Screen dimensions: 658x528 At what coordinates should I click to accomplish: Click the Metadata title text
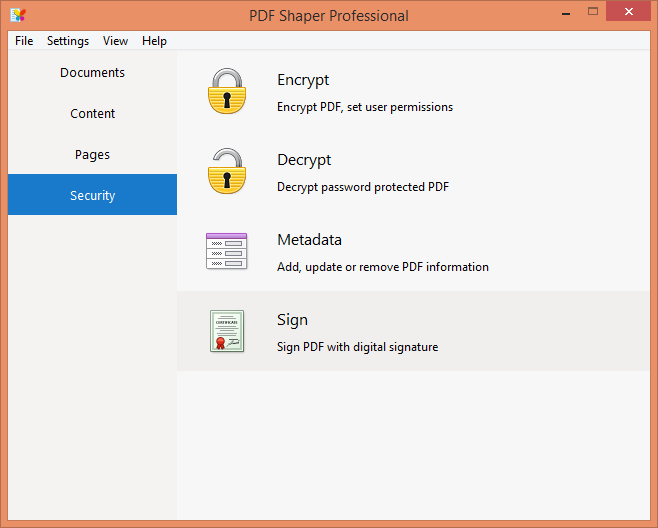click(x=309, y=240)
